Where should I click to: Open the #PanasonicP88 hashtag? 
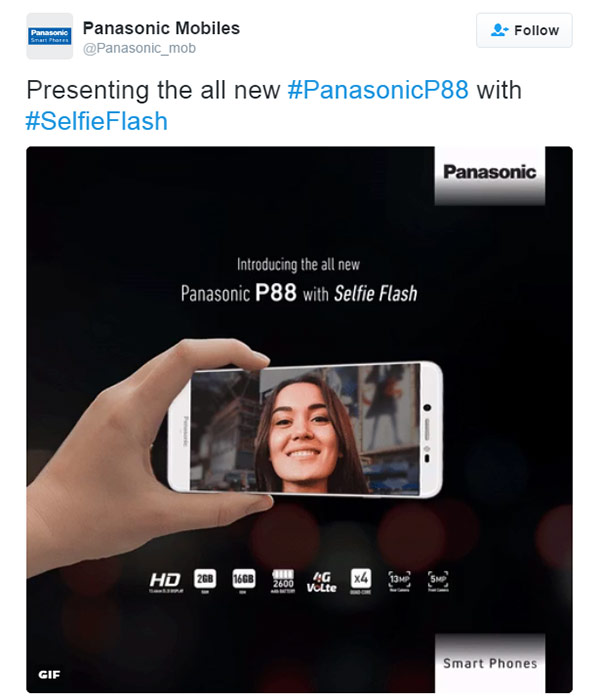click(378, 90)
